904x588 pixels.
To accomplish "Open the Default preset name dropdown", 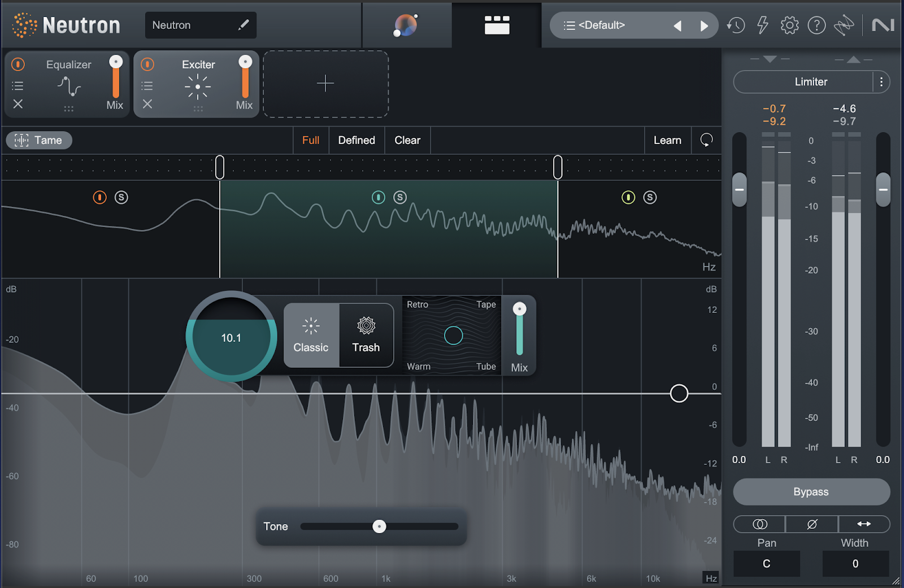I will click(x=602, y=25).
